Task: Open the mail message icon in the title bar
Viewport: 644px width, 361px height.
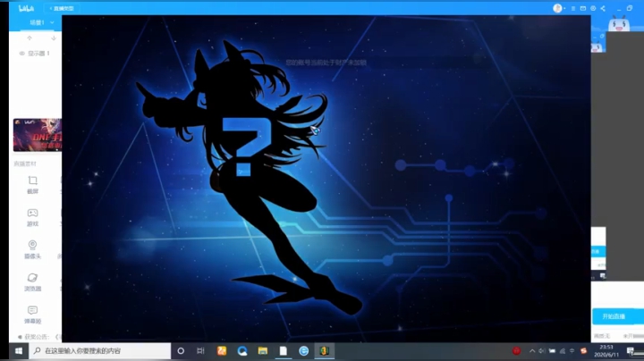Action: [583, 8]
